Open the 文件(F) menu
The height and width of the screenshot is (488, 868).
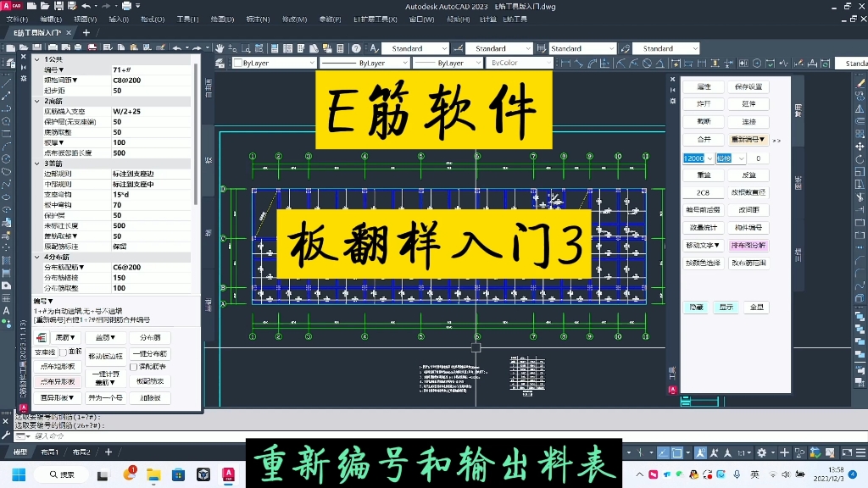pyautogui.click(x=17, y=19)
